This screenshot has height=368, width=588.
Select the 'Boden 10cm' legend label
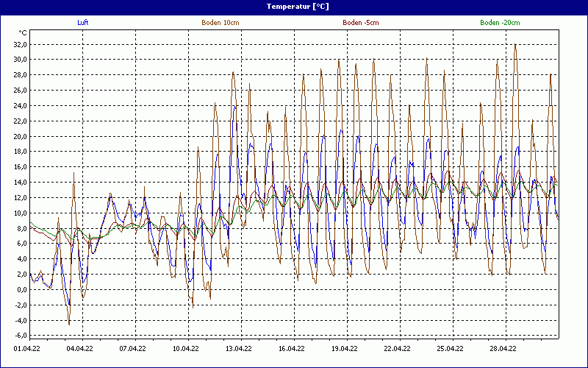[220, 23]
